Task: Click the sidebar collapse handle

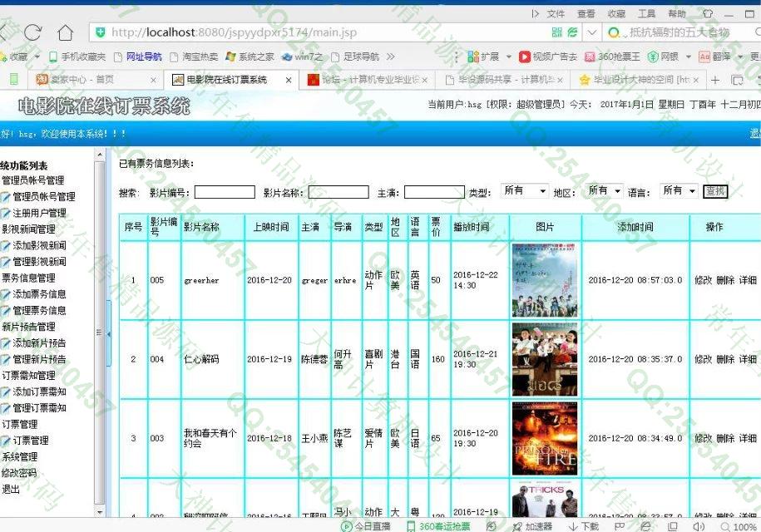Action: [108, 333]
